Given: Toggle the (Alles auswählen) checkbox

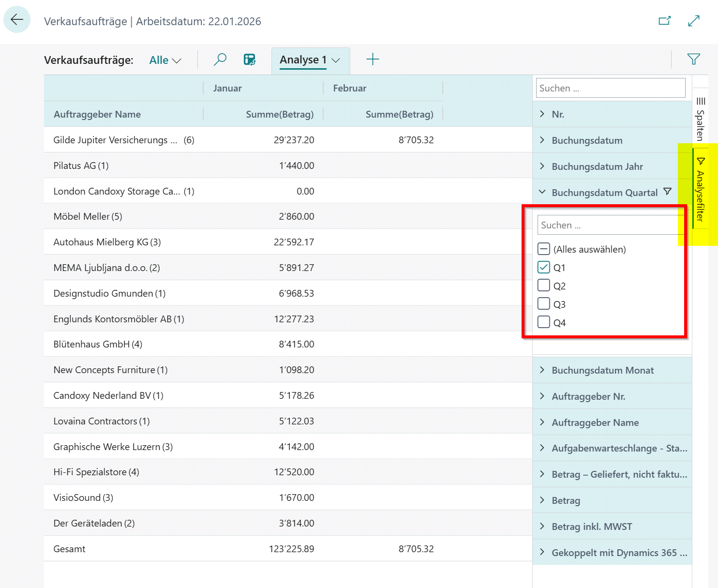Looking at the screenshot, I should point(544,249).
